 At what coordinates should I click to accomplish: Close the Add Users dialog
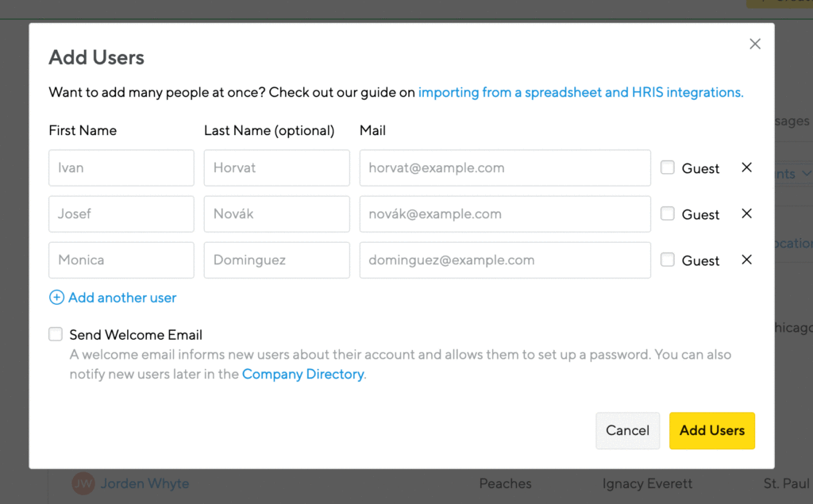755,44
